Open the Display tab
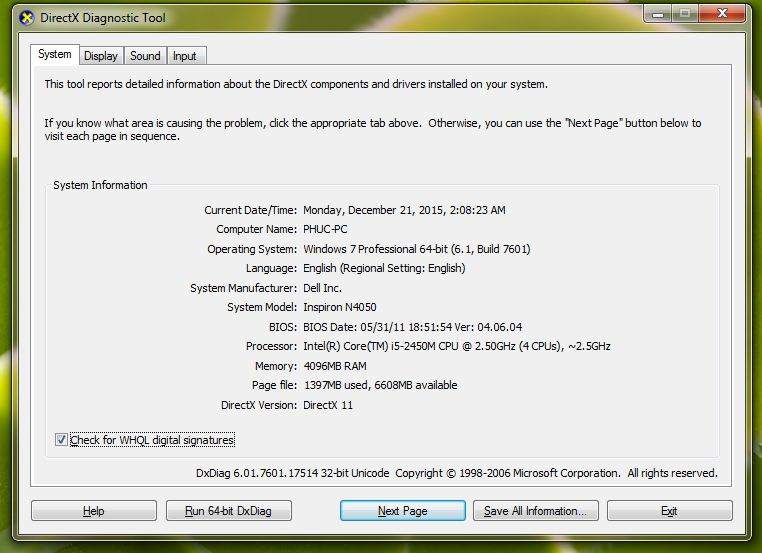762x553 pixels. [x=100, y=56]
